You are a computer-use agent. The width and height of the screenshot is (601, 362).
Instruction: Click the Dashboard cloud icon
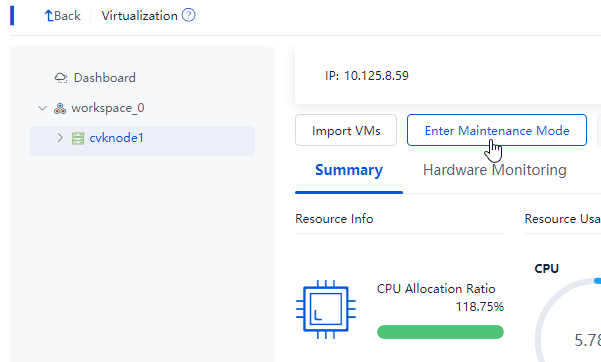click(61, 78)
